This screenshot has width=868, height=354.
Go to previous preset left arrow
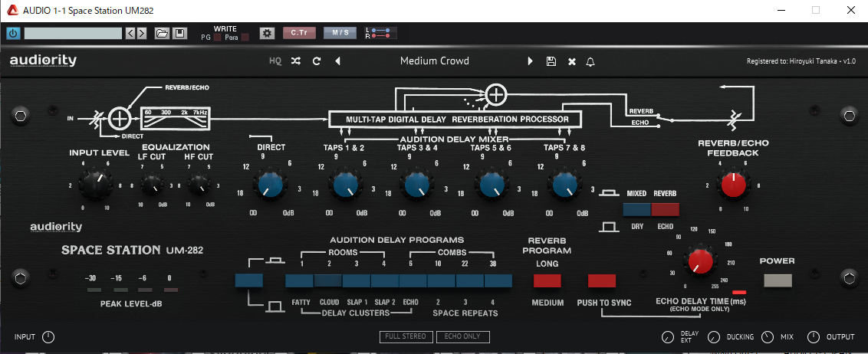pyautogui.click(x=337, y=61)
